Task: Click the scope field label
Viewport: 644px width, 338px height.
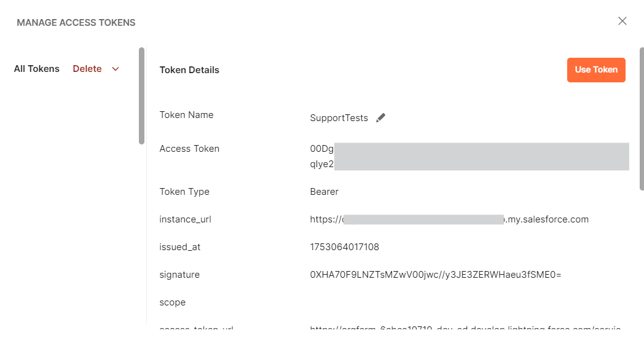Action: [173, 302]
